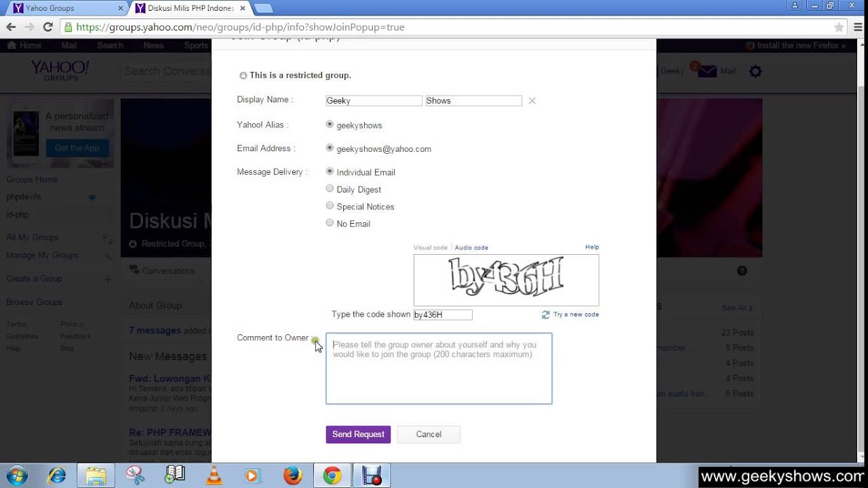Choose Daily Digest delivery option
The width and height of the screenshot is (868, 488).
330,188
